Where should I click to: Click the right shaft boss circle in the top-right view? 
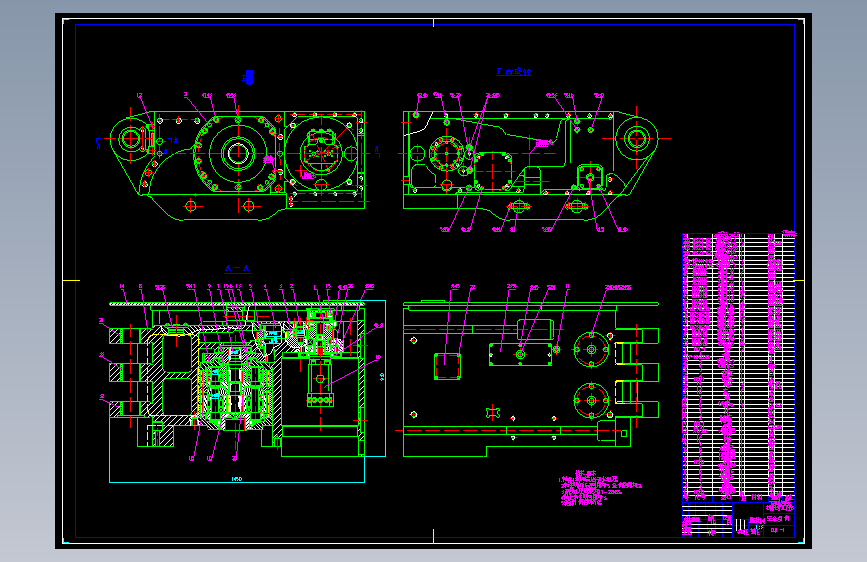coord(636,138)
